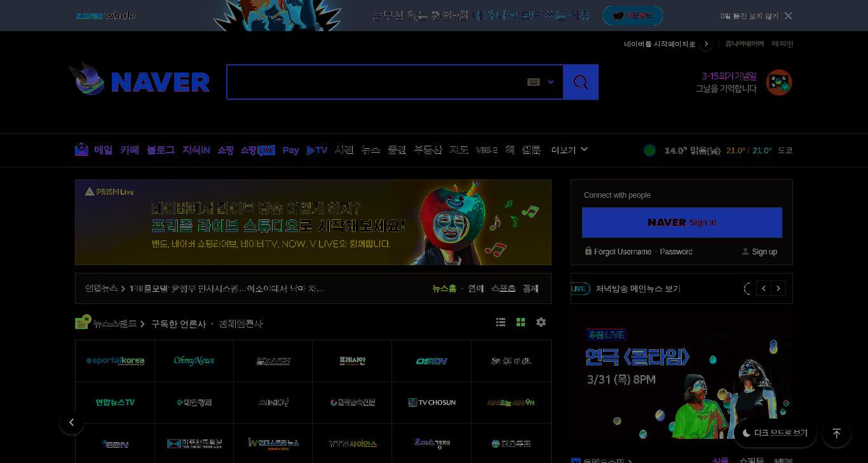
Task: Open 뉴스 menu item
Action: [370, 150]
